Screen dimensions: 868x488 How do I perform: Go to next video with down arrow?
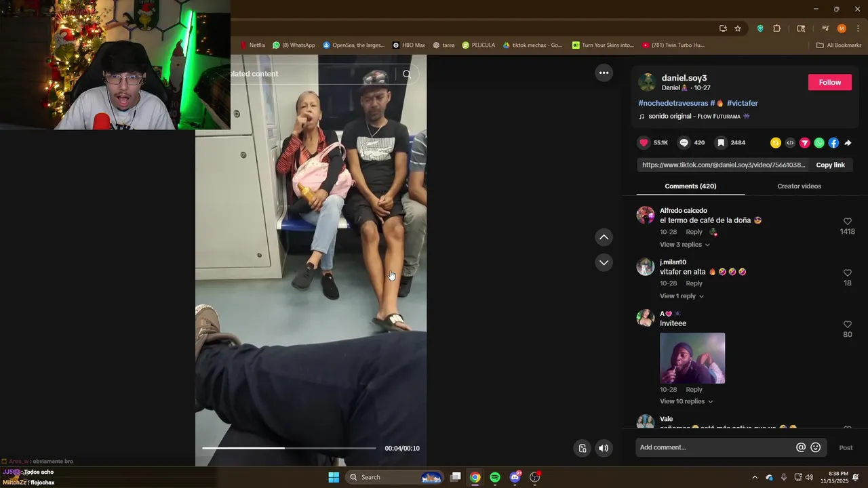tap(604, 262)
